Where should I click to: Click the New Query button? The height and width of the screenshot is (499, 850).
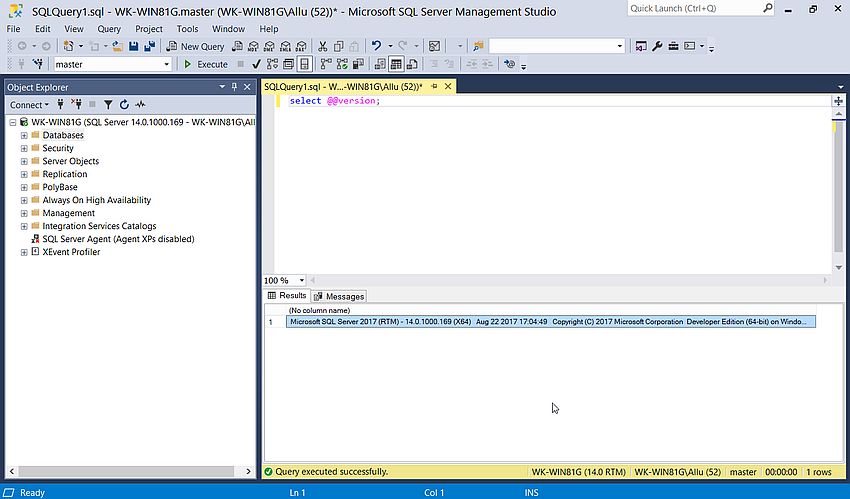(x=195, y=47)
